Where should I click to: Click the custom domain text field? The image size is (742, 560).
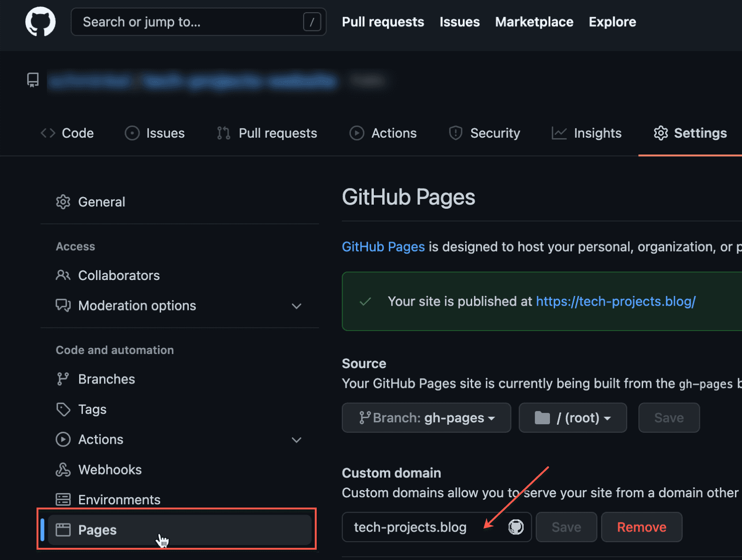(x=437, y=527)
